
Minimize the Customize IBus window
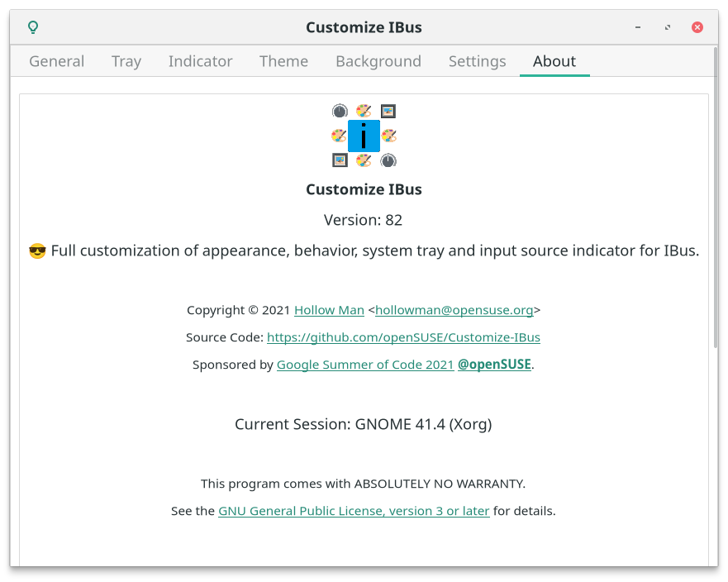point(638,27)
